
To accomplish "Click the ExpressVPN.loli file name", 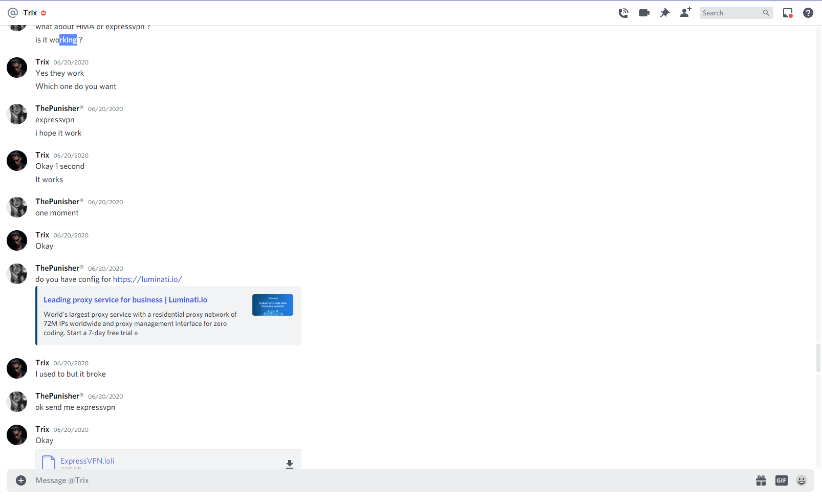I will (x=87, y=461).
